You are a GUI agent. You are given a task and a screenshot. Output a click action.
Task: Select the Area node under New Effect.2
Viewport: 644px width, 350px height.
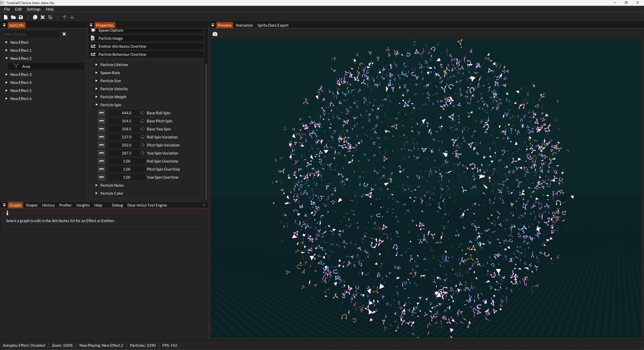pyautogui.click(x=26, y=66)
